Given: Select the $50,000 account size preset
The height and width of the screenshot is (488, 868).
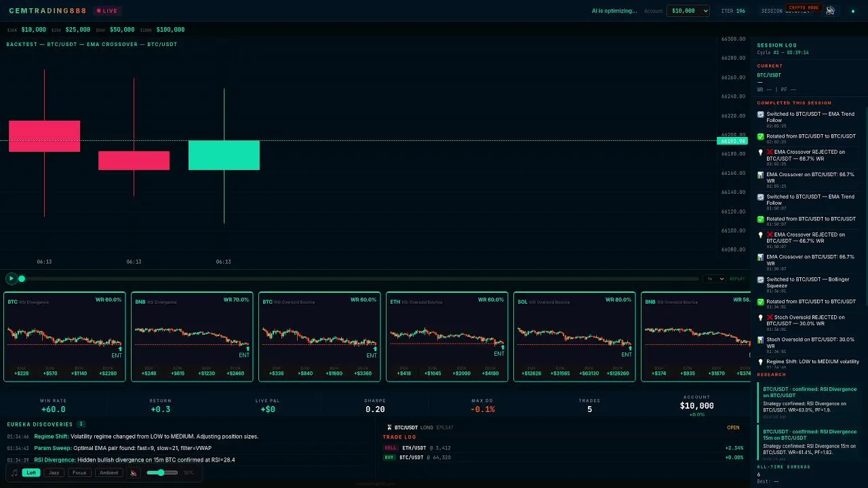Looking at the screenshot, I should coord(122,30).
